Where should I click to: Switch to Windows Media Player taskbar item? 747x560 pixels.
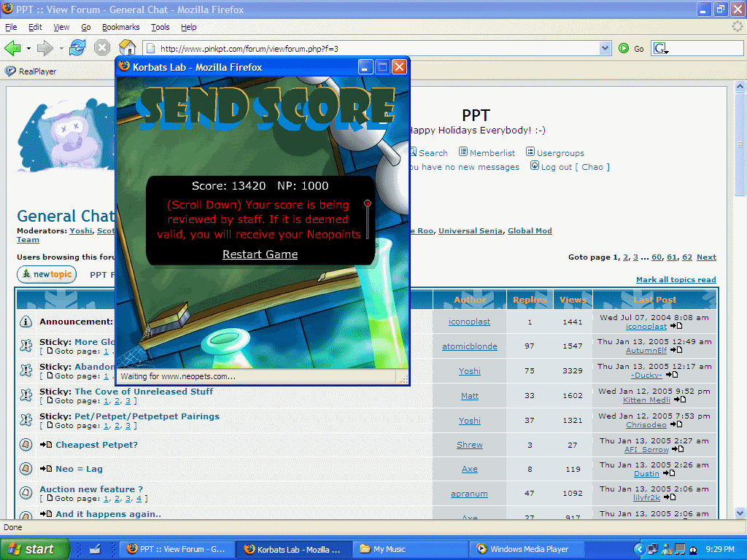(x=527, y=549)
